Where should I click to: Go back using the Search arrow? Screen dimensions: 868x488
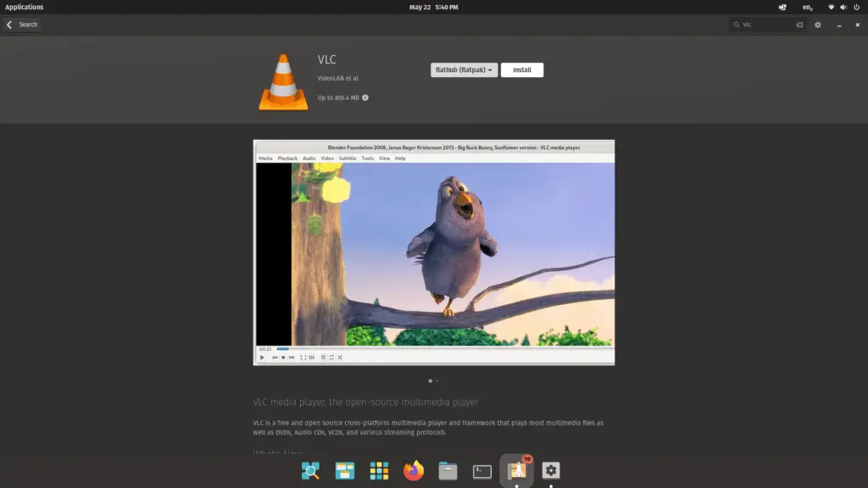(x=8, y=25)
